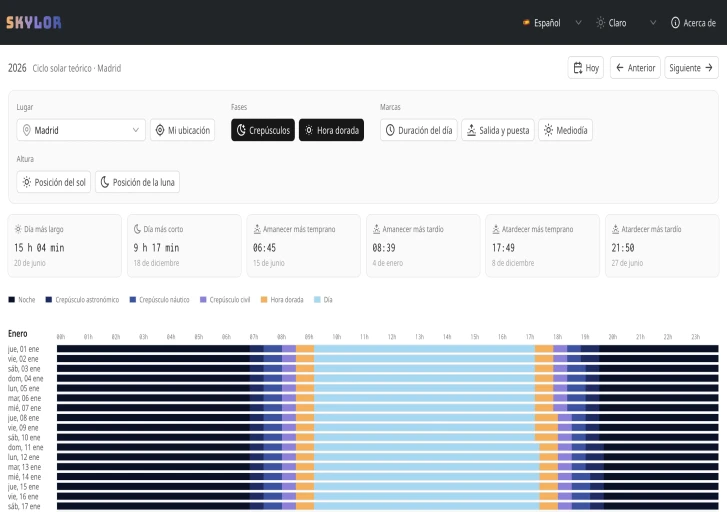This screenshot has height=512, width=727.
Task: Click the sunrise icon on Amanecer más temprano
Action: click(x=257, y=229)
